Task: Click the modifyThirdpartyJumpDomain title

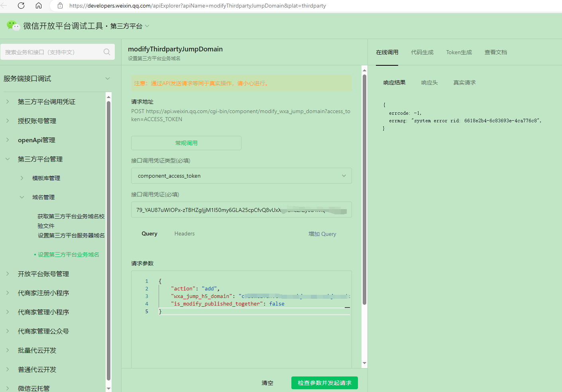Action: click(x=175, y=49)
